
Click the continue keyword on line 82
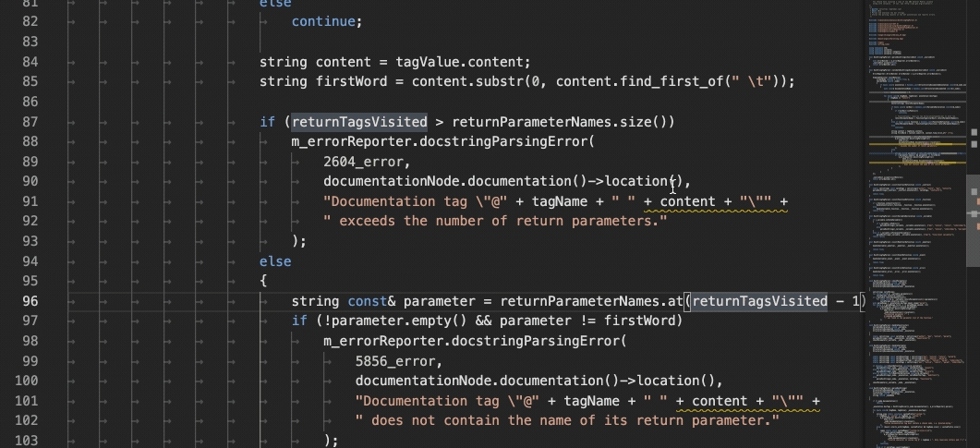tap(327, 21)
